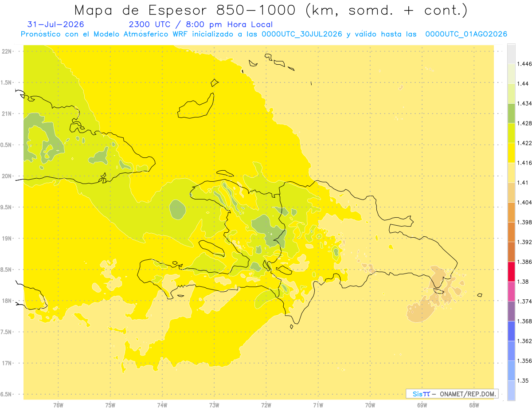Viewport: 532px width, 411px height.
Task: Select the latitude label "19N"
Action: [x=7, y=238]
